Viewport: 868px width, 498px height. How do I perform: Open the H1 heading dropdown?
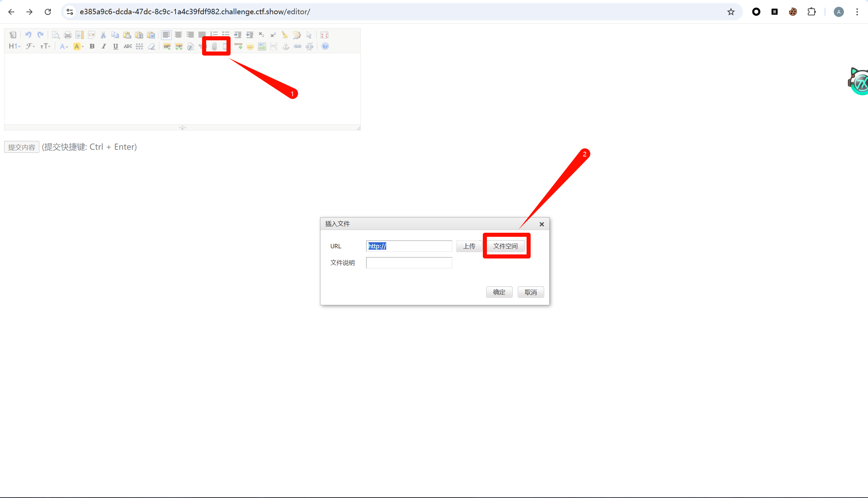click(14, 46)
